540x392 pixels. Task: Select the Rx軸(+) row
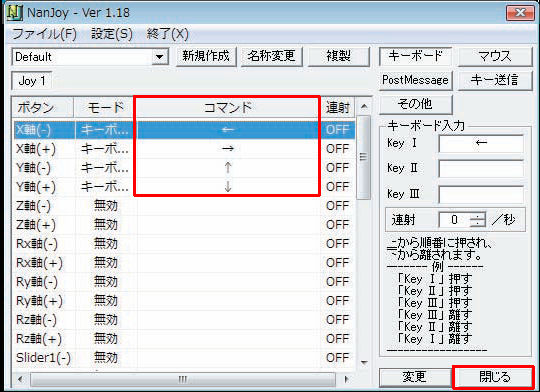(184, 263)
